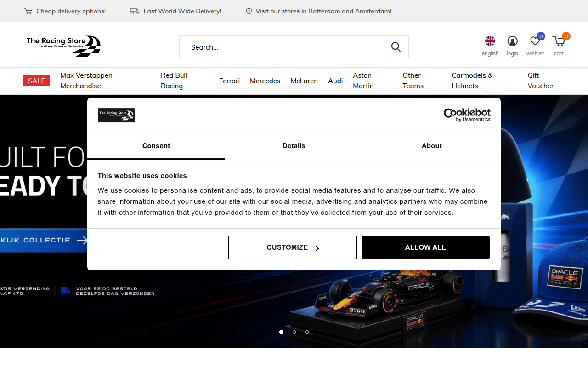Viewport: 588px width, 368px height.
Task: Open the McLaren menu item
Action: [304, 81]
